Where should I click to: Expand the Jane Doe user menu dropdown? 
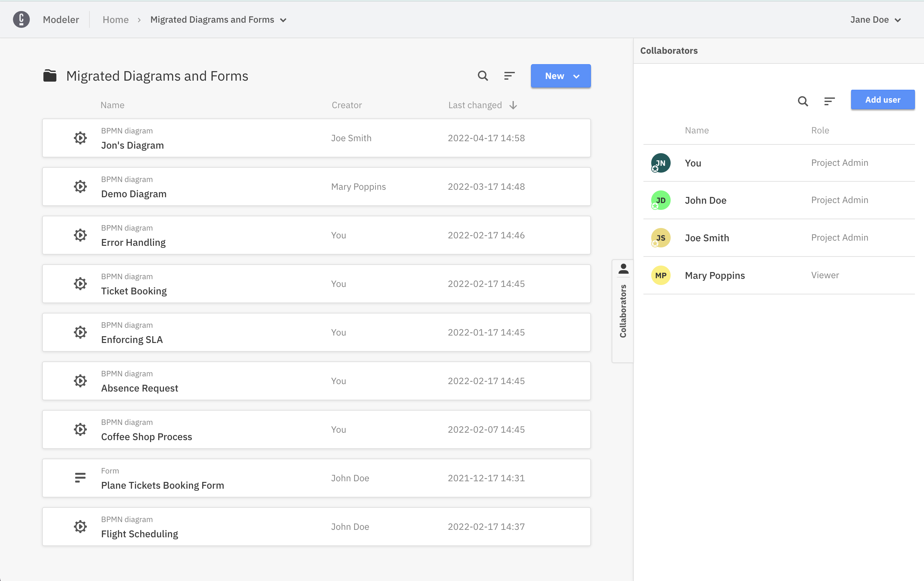(875, 19)
